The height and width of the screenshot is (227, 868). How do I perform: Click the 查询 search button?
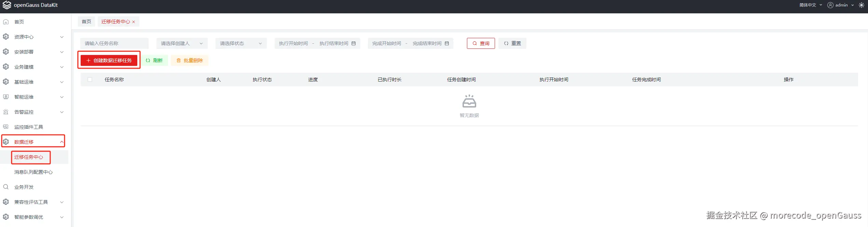click(x=481, y=43)
